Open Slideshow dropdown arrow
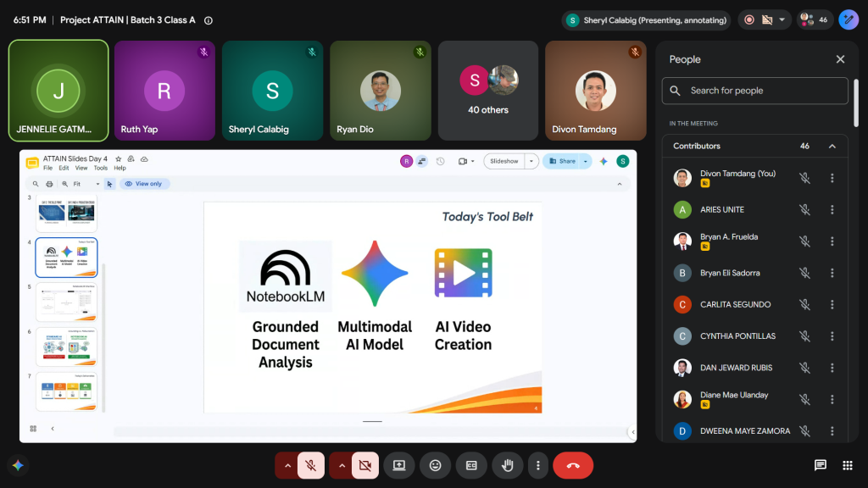This screenshot has width=868, height=488. (531, 161)
